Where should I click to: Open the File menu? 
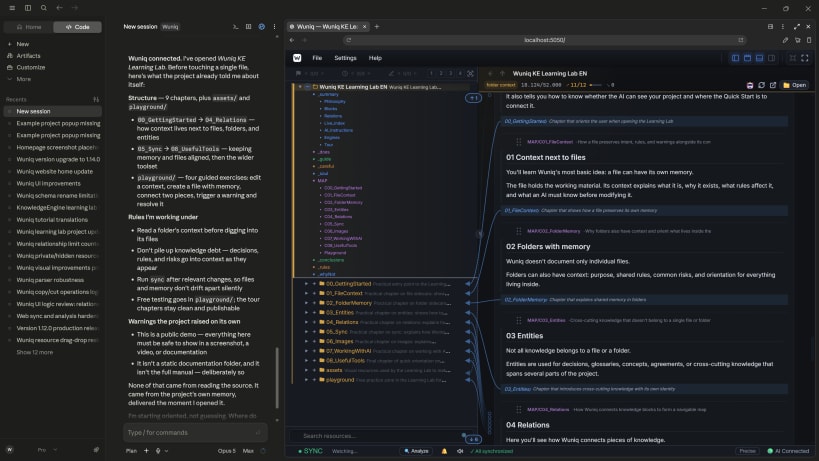coord(317,58)
